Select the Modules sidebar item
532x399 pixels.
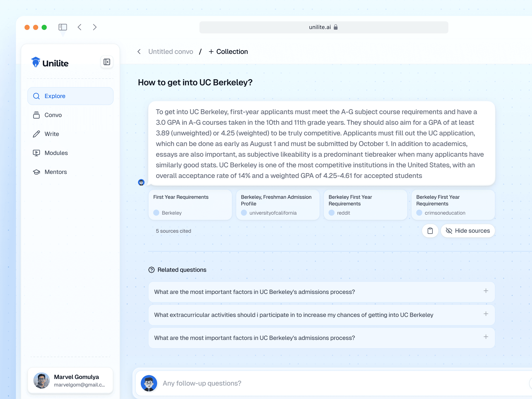click(x=56, y=153)
